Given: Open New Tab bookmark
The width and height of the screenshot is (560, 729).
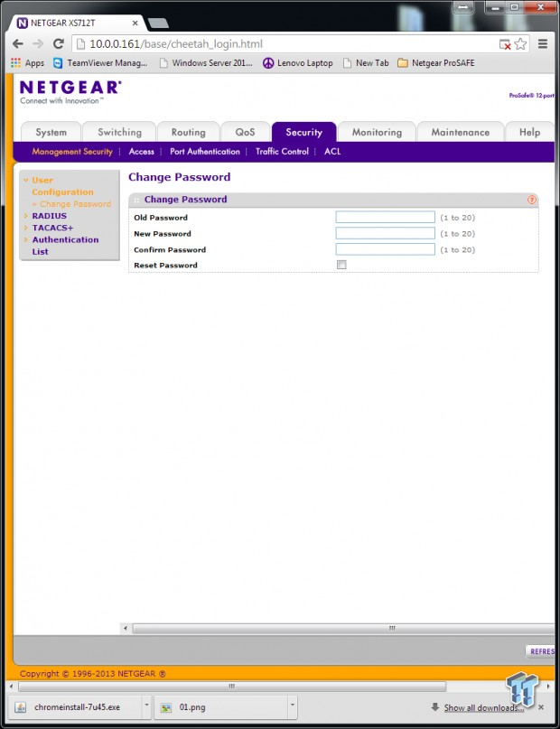Looking at the screenshot, I should (365, 62).
